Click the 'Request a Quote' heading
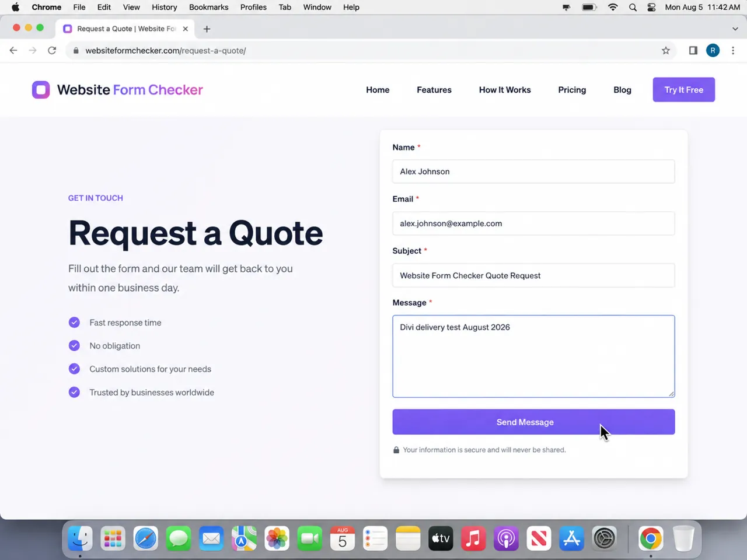The width and height of the screenshot is (747, 560). click(196, 233)
